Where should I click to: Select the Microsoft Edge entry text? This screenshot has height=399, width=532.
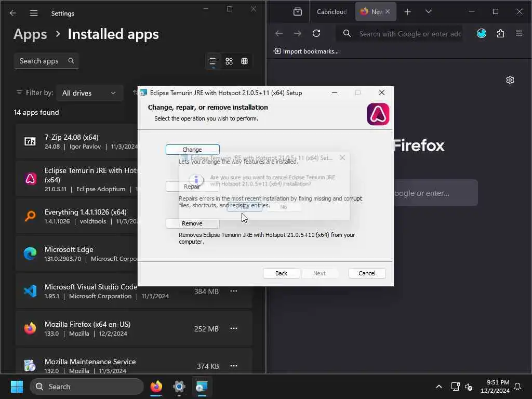pyautogui.click(x=69, y=249)
